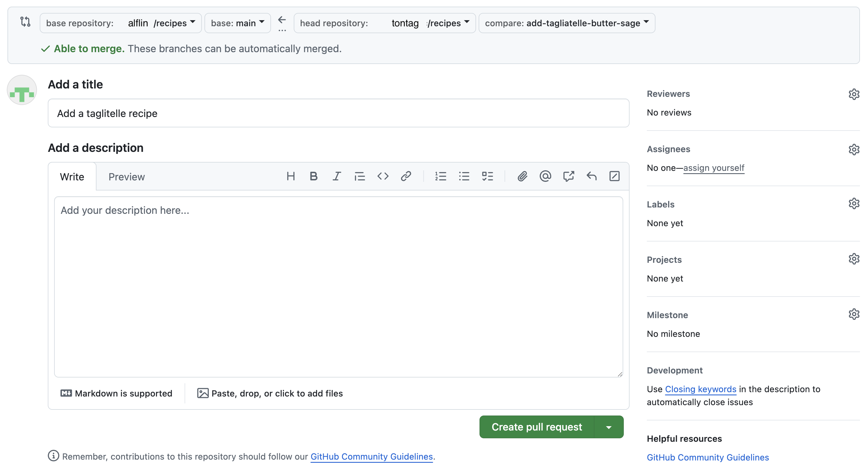Open Milestone settings gear
Viewport: 868px width, 472px height.
(x=854, y=314)
